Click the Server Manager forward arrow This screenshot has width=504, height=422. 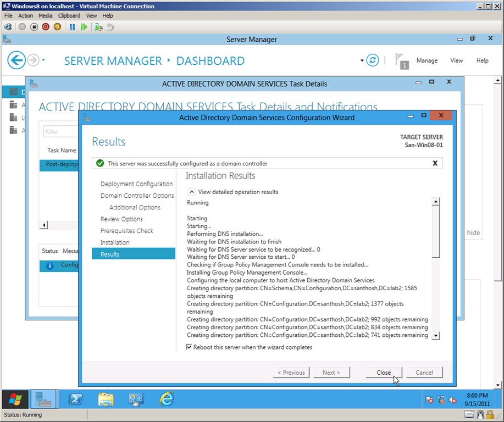click(x=33, y=60)
